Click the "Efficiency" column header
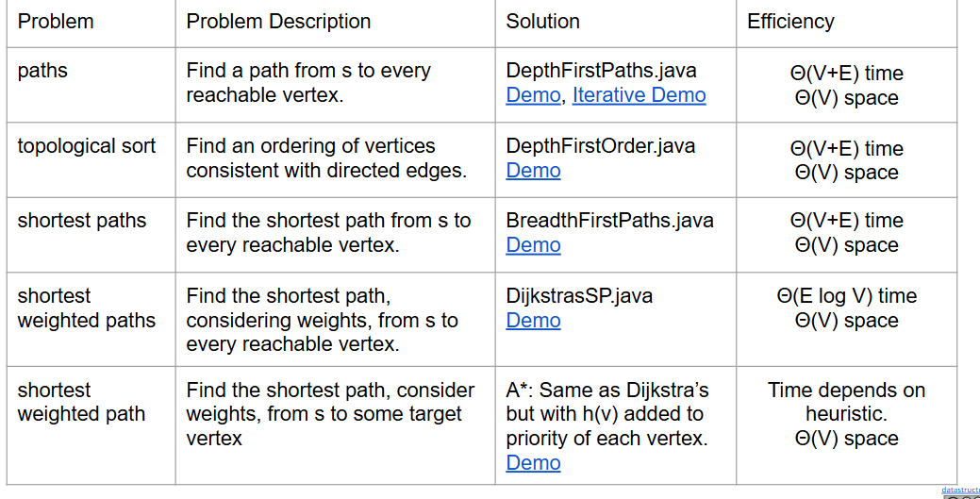This screenshot has width=980, height=499. pos(790,22)
